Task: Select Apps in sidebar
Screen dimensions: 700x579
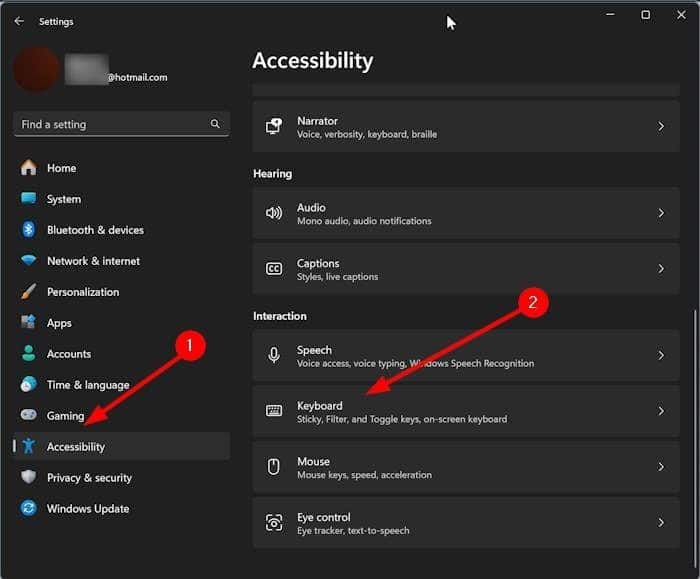Action: 121,322
